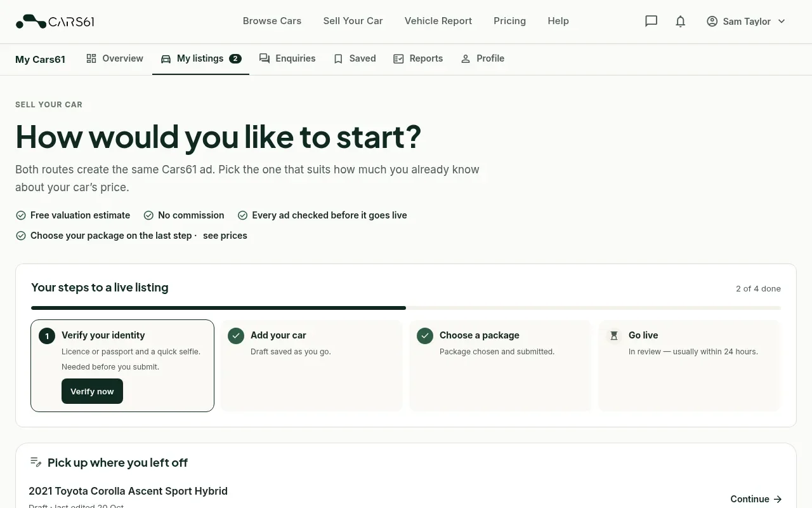Select the Add your car step card

point(311,366)
